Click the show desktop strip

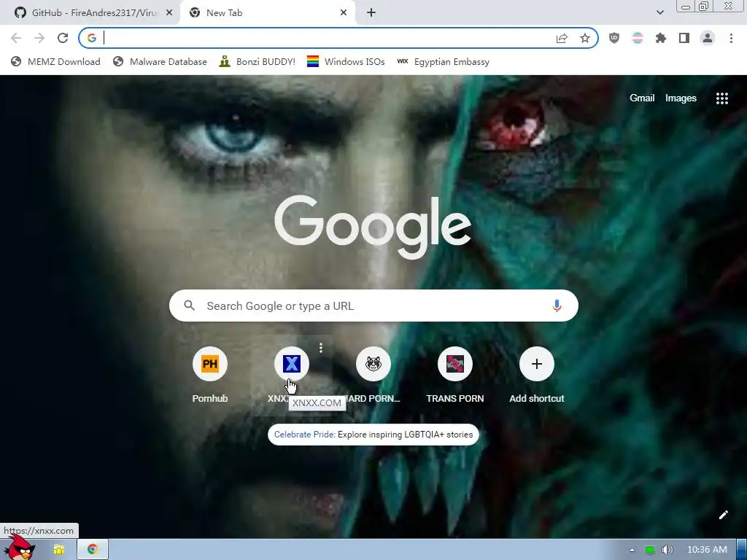742,550
